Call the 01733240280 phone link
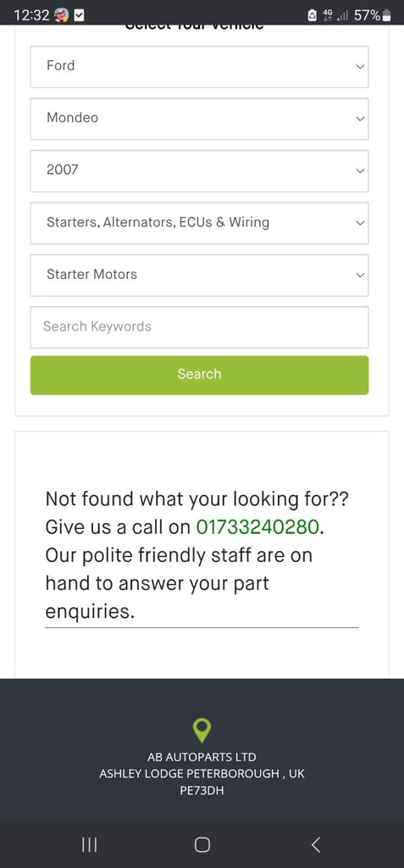The height and width of the screenshot is (868, 404). (x=257, y=526)
